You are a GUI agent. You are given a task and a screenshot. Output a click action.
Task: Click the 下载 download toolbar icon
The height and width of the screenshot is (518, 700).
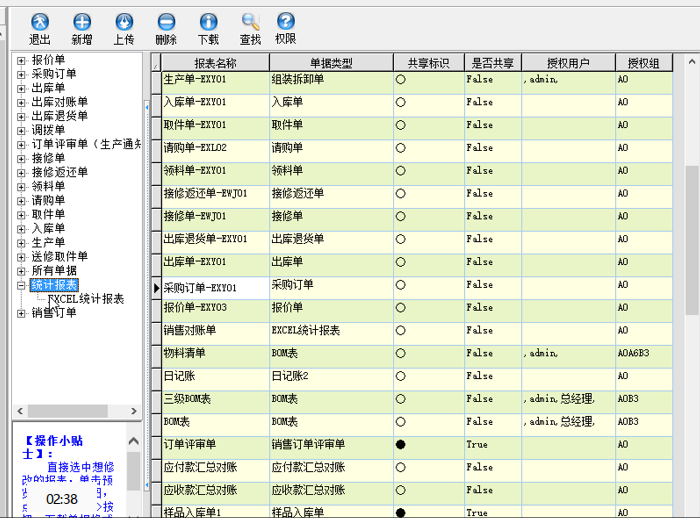pos(208,22)
